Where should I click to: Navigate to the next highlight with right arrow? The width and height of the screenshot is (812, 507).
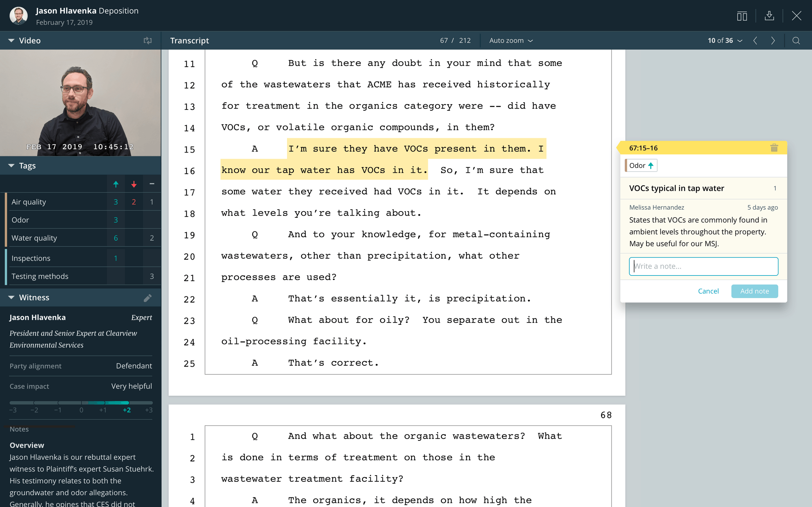pos(773,41)
